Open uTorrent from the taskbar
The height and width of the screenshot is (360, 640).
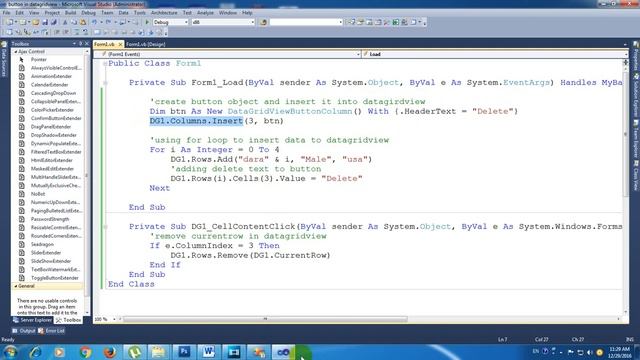pos(134,352)
